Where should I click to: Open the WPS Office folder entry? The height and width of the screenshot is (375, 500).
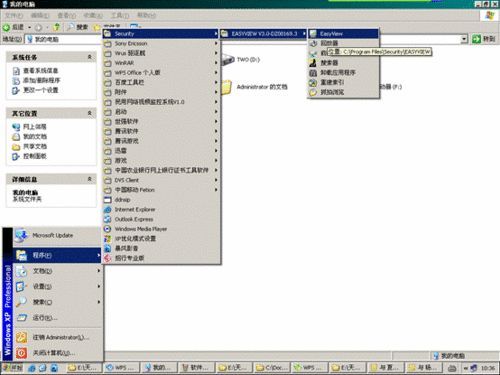pyautogui.click(x=162, y=73)
